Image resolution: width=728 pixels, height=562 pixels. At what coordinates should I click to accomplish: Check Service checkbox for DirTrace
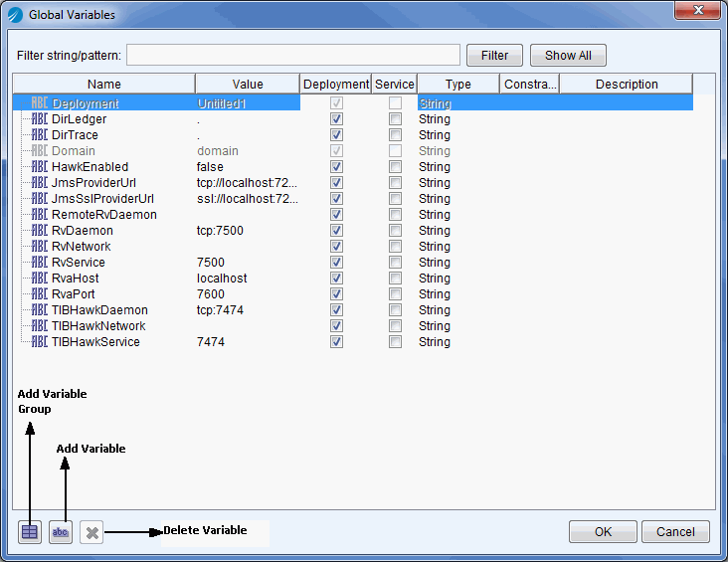point(395,134)
